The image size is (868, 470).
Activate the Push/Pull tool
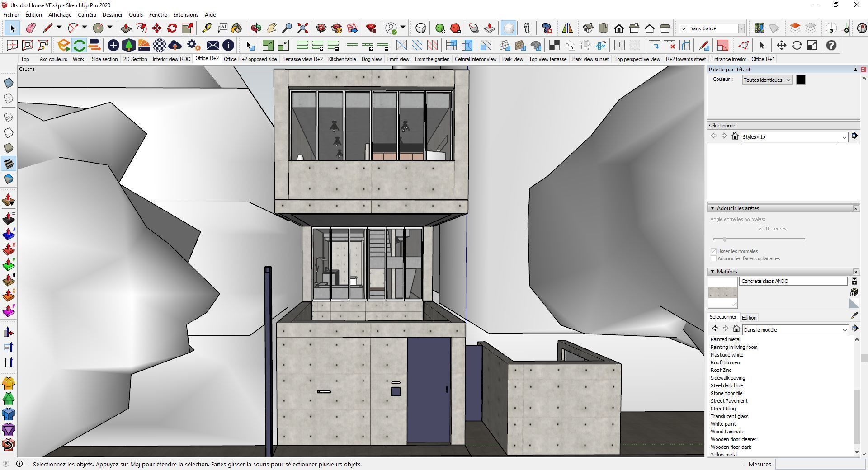coord(126,28)
